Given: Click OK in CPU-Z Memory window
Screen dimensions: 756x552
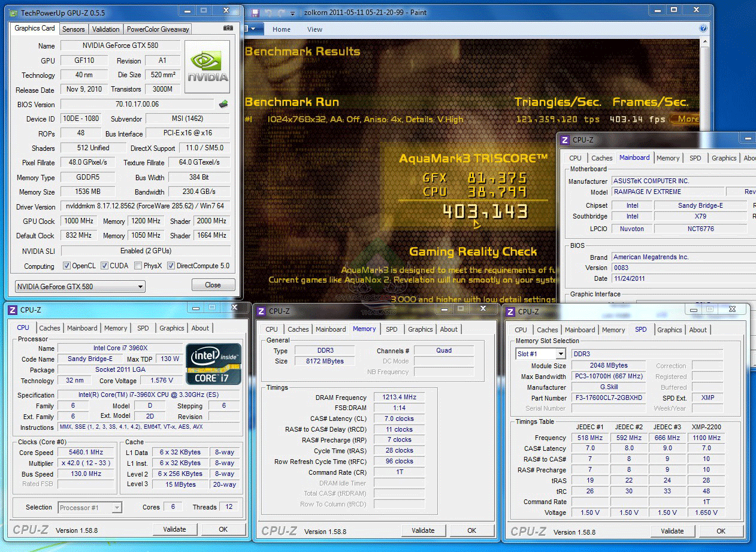Looking at the screenshot, I should pos(472,530).
